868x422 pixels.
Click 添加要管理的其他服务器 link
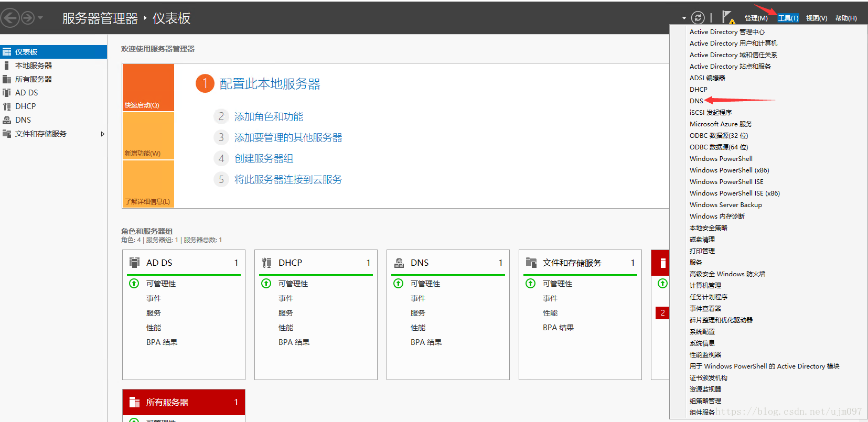coord(288,137)
